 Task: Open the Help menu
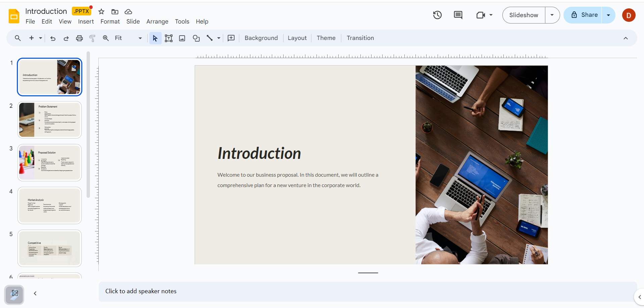(202, 21)
